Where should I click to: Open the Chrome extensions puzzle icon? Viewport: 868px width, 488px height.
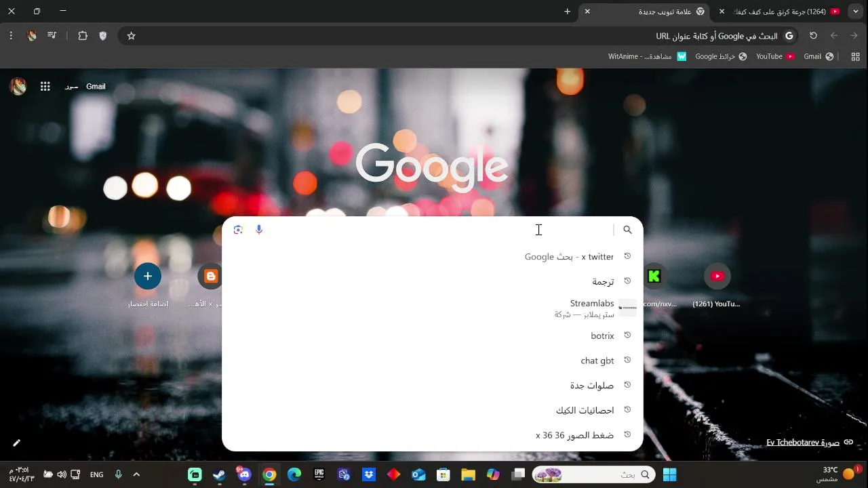tap(83, 36)
